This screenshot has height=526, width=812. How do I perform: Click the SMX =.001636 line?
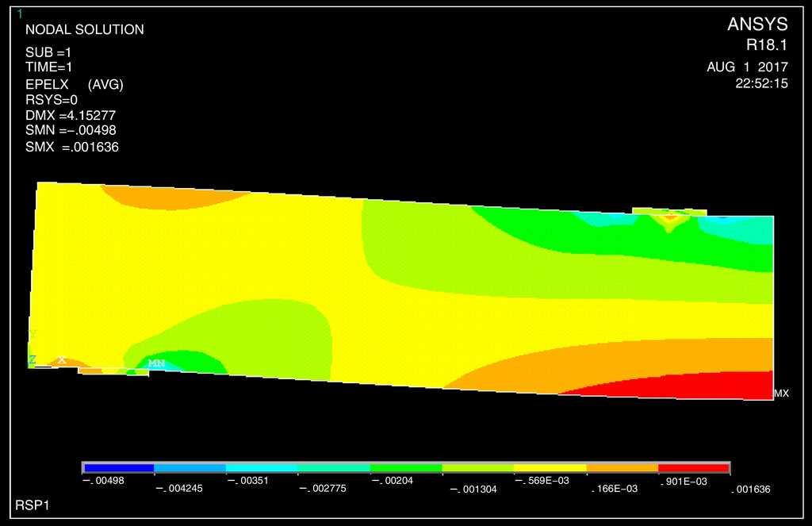(x=72, y=147)
